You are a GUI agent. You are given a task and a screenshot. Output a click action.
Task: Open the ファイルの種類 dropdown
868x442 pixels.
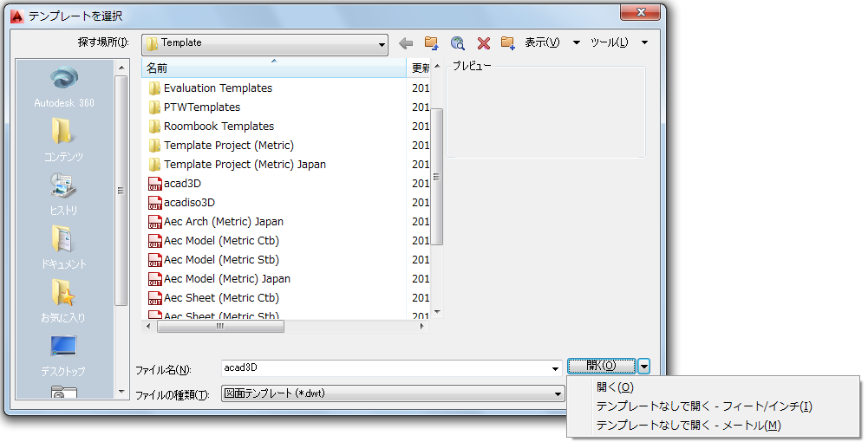tap(393, 393)
